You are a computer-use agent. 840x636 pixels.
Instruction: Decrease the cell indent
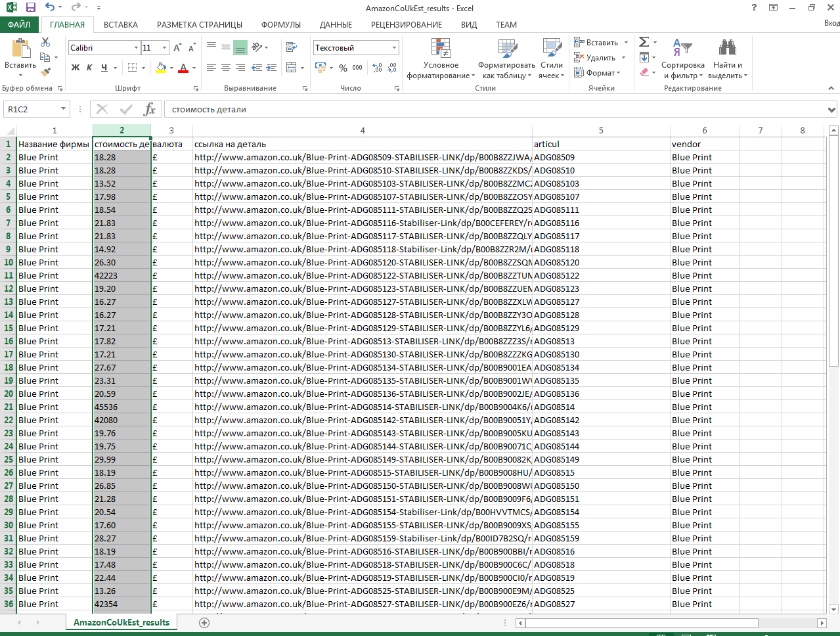coord(257,68)
